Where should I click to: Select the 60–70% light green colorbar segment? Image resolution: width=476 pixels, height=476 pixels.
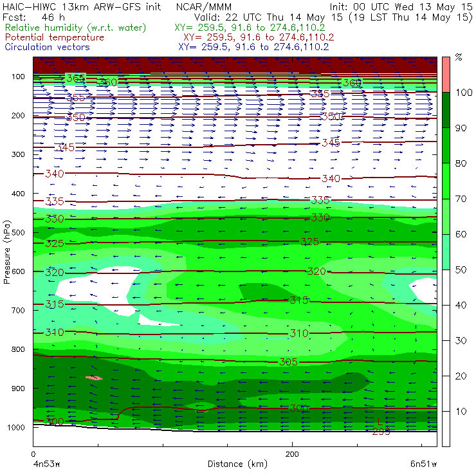(x=446, y=216)
